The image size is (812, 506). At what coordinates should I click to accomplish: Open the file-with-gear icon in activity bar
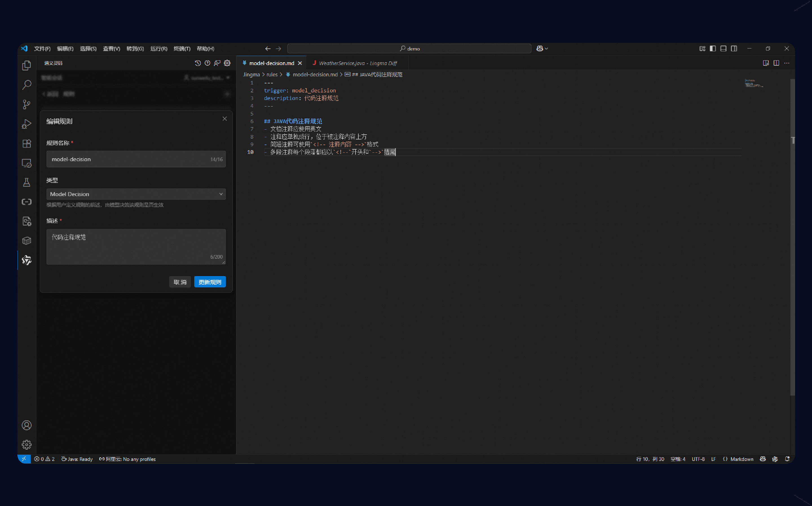point(27,221)
